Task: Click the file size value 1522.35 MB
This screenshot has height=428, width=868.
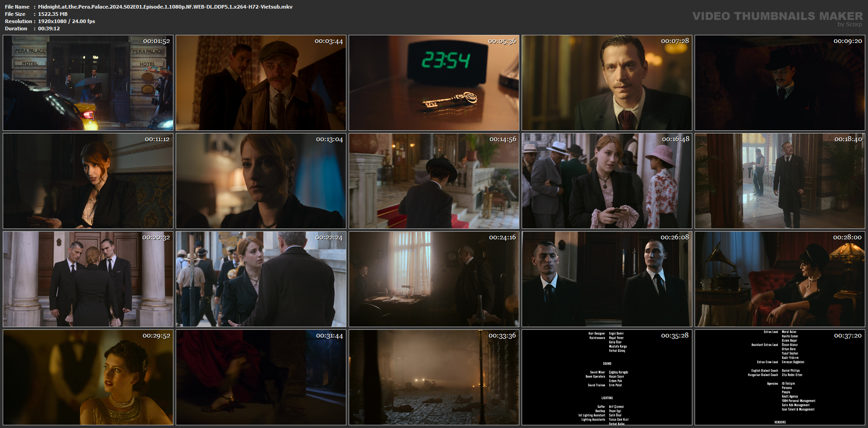Action: tap(53, 14)
